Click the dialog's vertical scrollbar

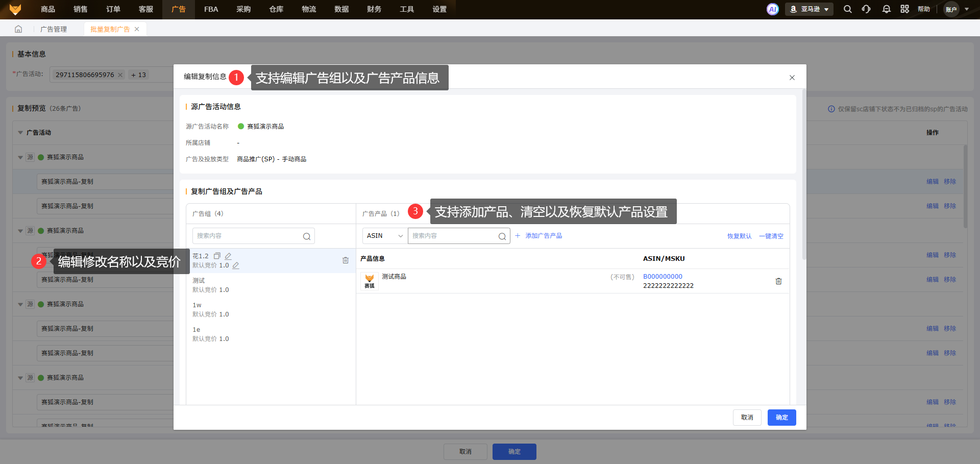[804, 174]
